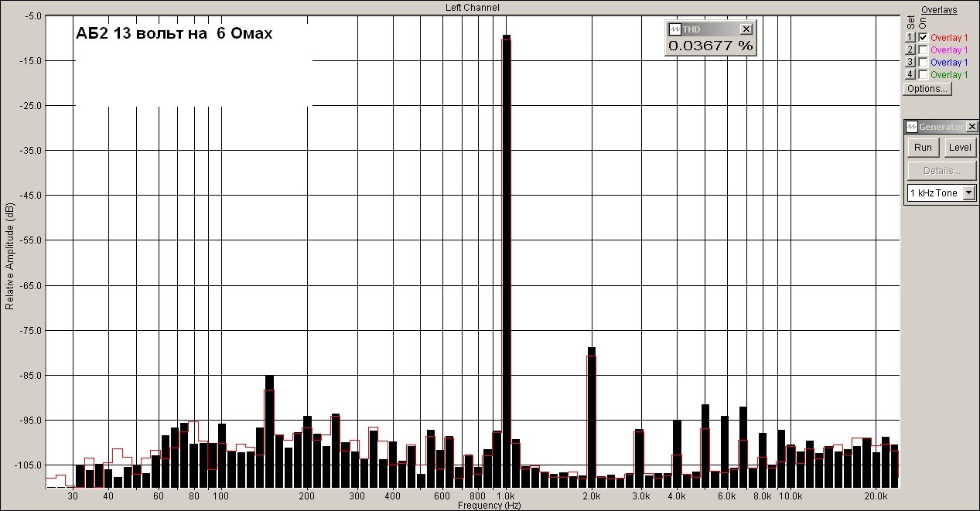The image size is (980, 511).
Task: Close the THD readout window
Action: (x=746, y=29)
